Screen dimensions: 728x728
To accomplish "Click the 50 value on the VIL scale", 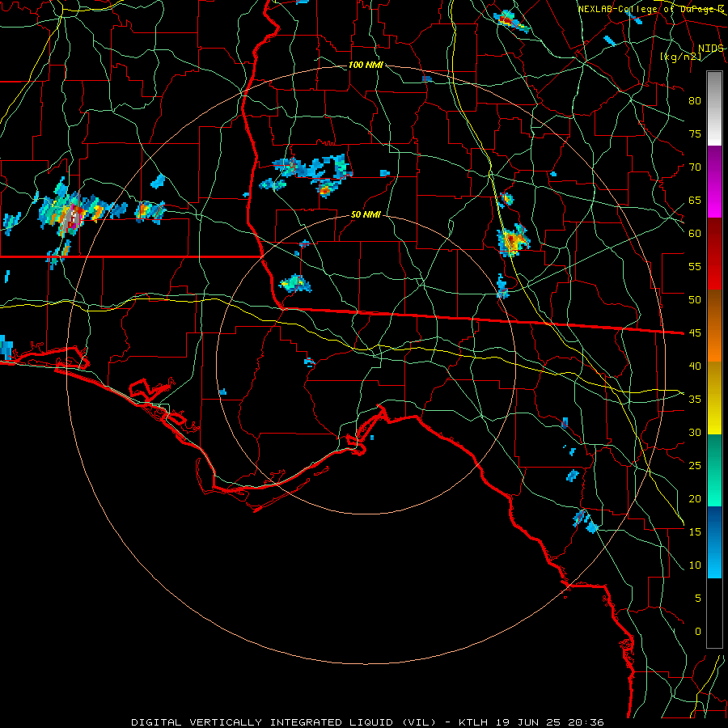I will click(695, 300).
